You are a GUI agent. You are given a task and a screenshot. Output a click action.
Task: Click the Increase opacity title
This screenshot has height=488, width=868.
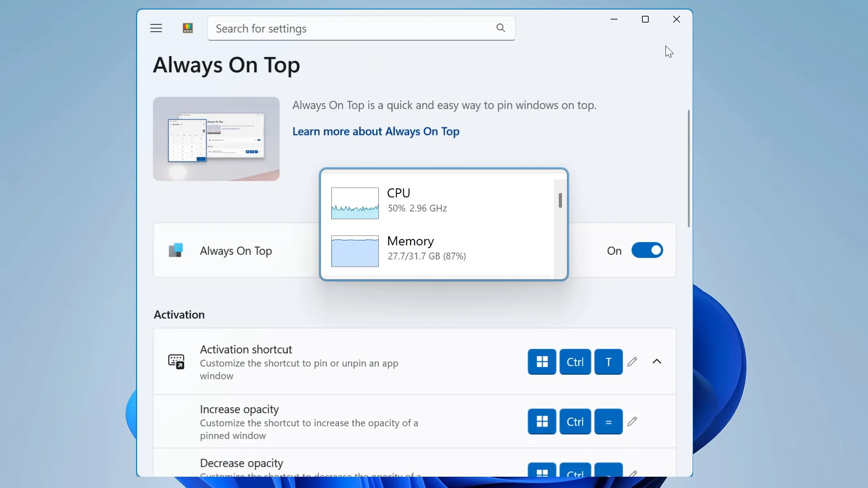(239, 409)
